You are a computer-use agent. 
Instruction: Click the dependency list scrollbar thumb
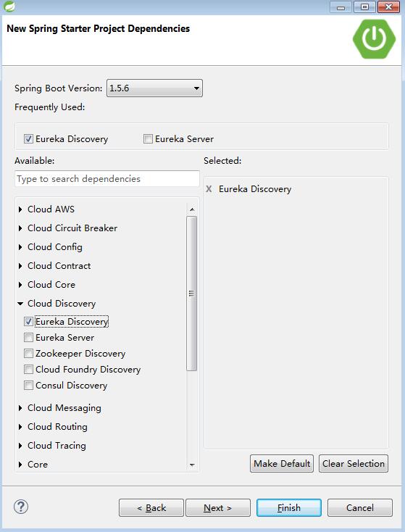(192, 294)
